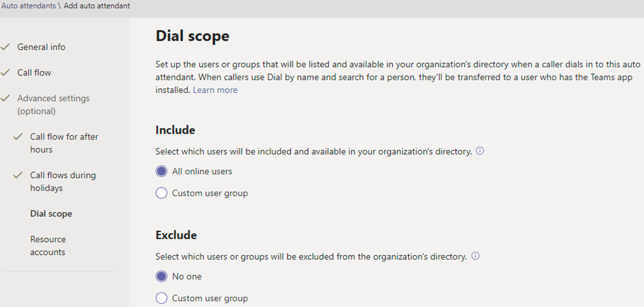Go to Call flow for after hours
Viewport: 644px width, 307px height.
click(x=64, y=143)
